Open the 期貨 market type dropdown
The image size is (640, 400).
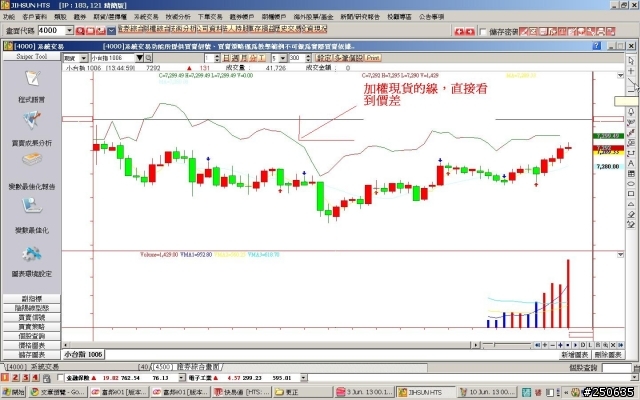click(84, 58)
